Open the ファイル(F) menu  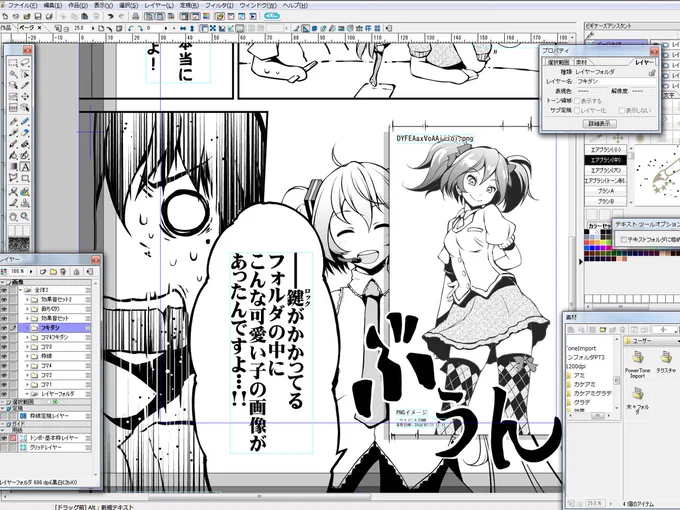click(x=22, y=5)
